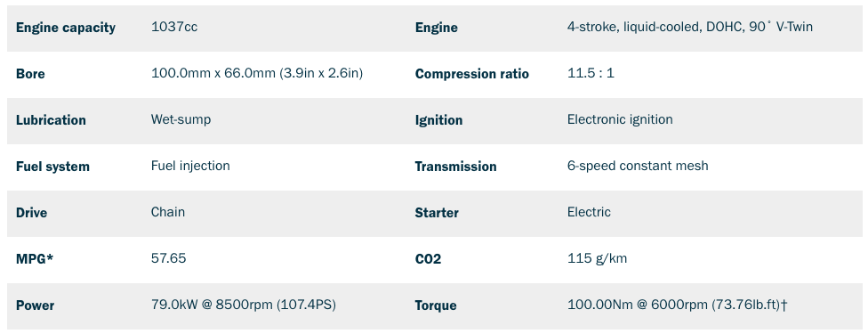Click the 115 g/km CO2 value
Viewport: 868px width, 334px height.
point(597,258)
